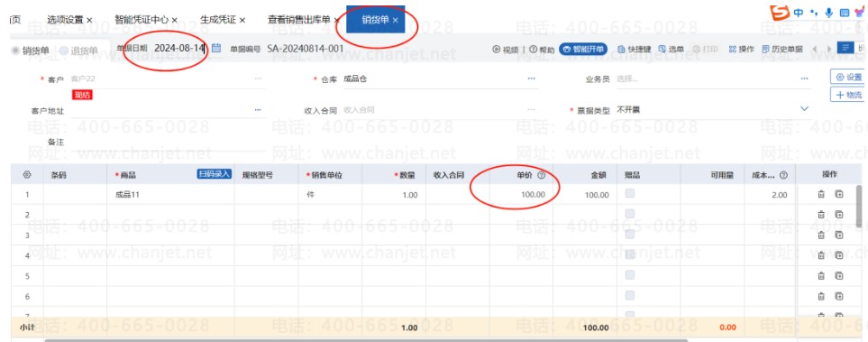Viewport: 868px width, 342px height.
Task: Open 历史单据 history documents
Action: pyautogui.click(x=782, y=49)
